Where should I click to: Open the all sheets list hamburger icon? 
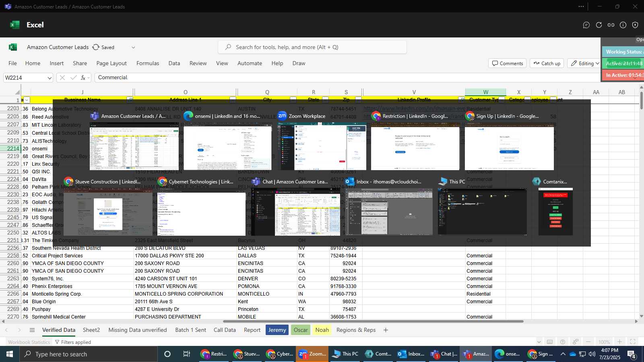point(32,330)
